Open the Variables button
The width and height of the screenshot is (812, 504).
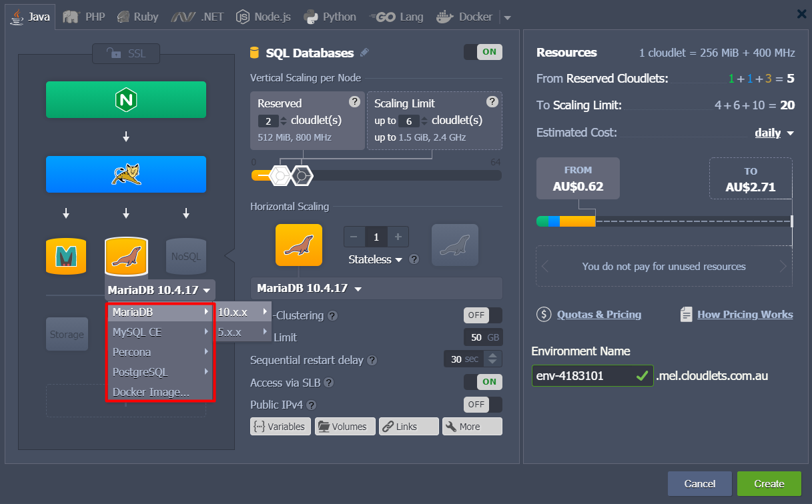[280, 427]
